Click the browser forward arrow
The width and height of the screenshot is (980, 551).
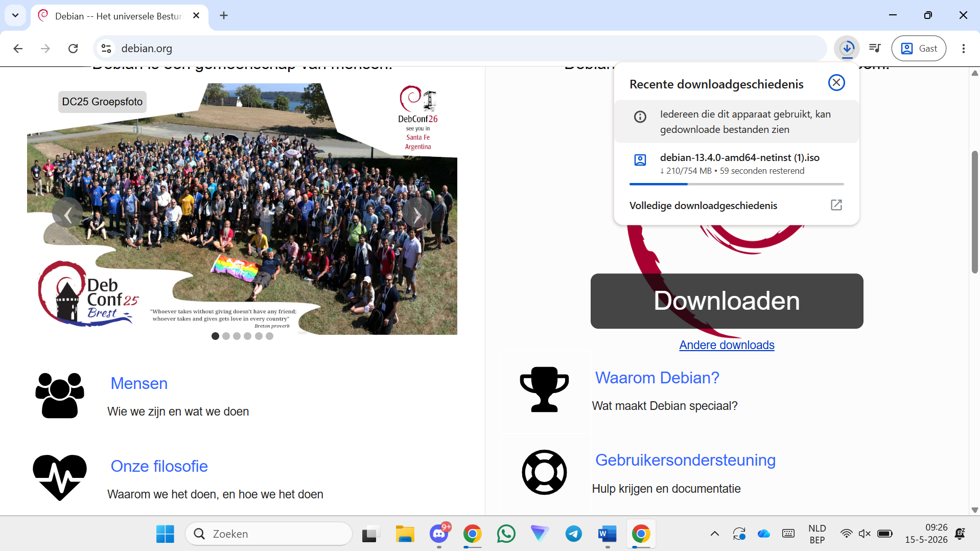(x=45, y=49)
